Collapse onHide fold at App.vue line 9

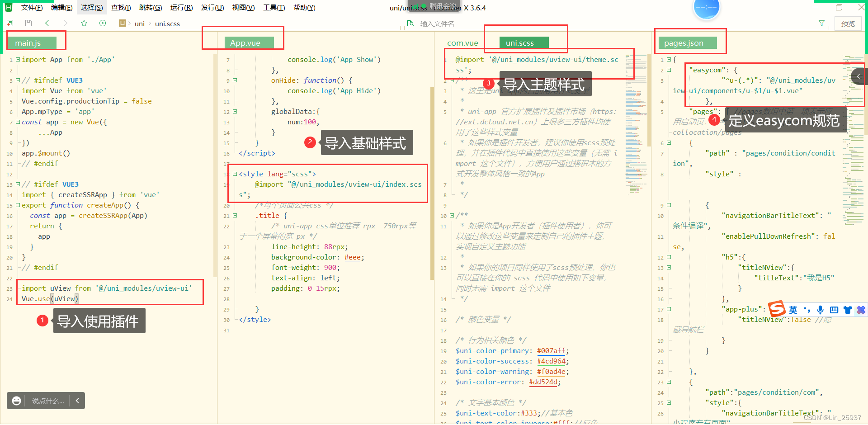(x=235, y=80)
